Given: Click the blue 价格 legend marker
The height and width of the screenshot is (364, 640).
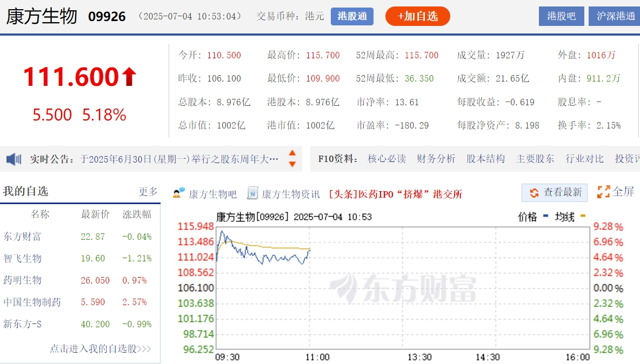Looking at the screenshot, I should tap(546, 216).
